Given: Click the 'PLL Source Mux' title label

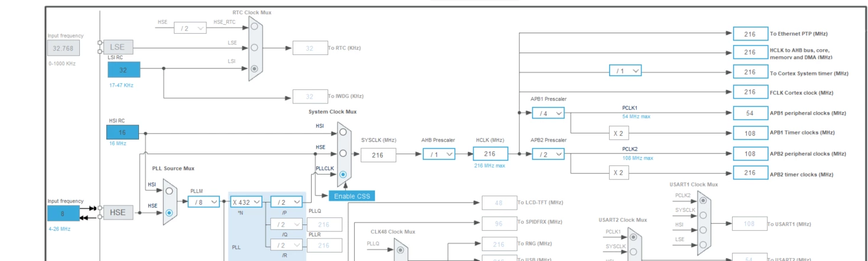Looking at the screenshot, I should [x=173, y=168].
